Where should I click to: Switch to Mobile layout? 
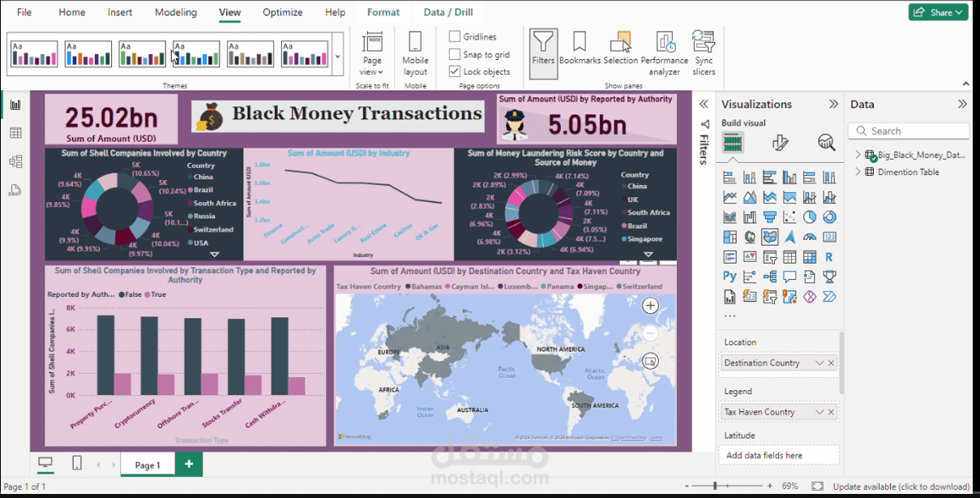click(x=415, y=54)
